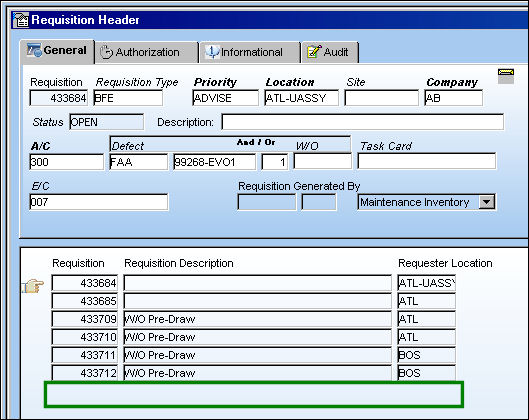This screenshot has height=420, width=529.
Task: Click the Requester Location column header
Action: click(x=445, y=263)
